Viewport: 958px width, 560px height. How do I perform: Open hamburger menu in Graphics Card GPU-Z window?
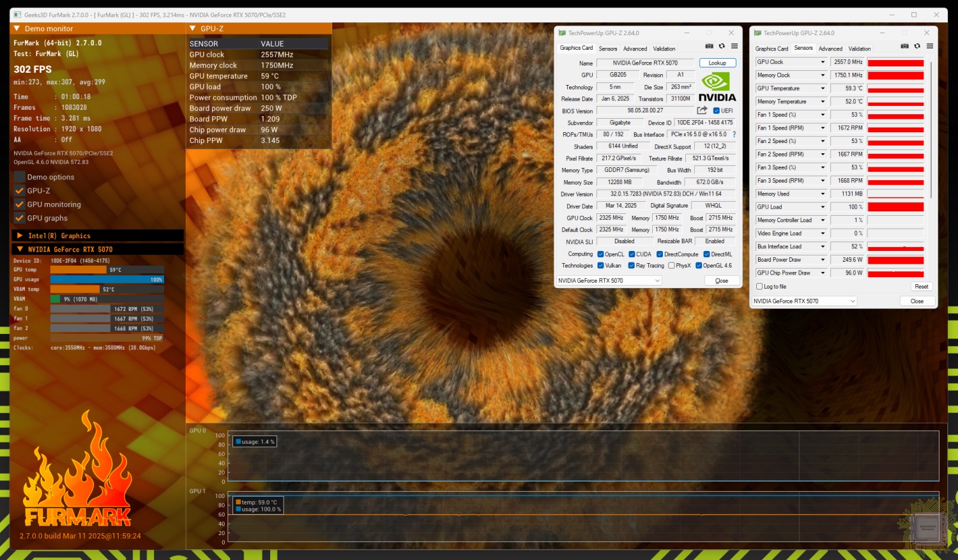[734, 46]
